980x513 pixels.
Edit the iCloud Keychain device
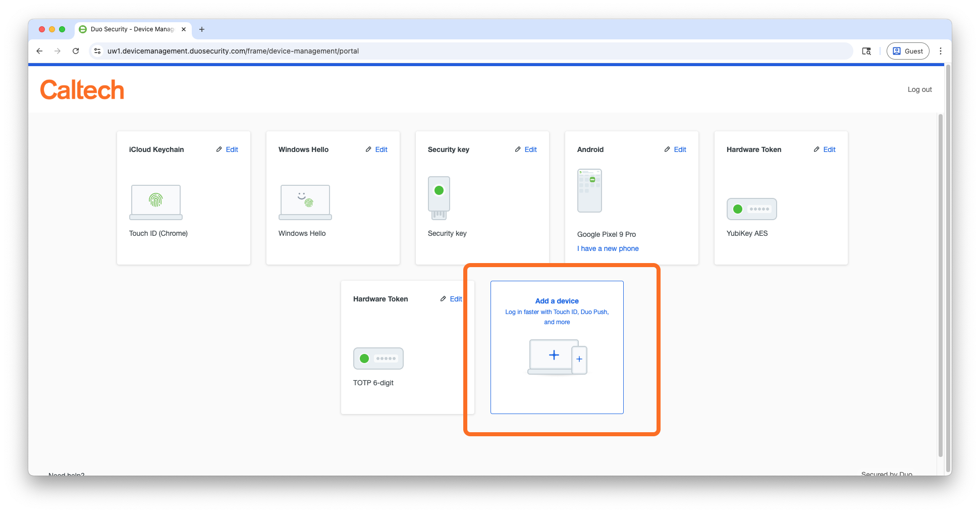click(x=228, y=149)
